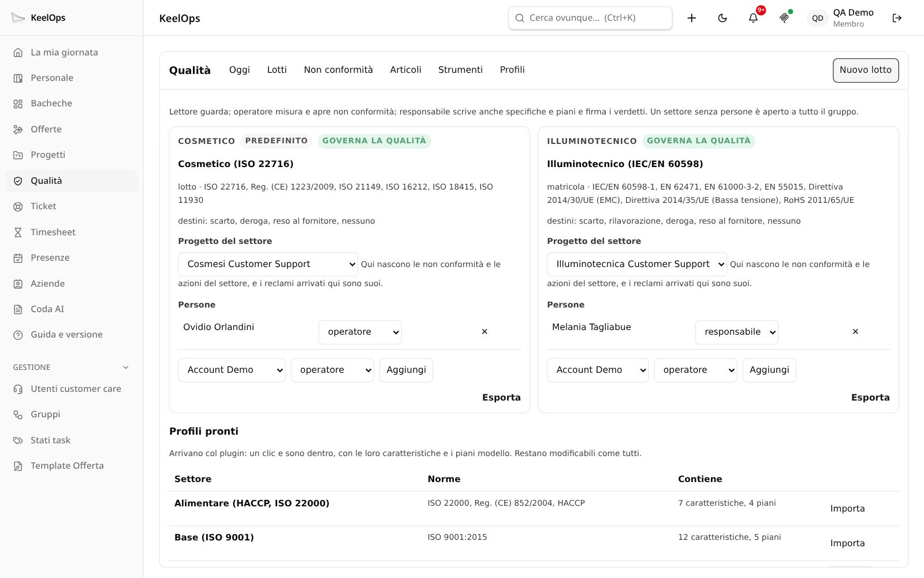Open the Non conformità tab
924x578 pixels.
(x=338, y=70)
